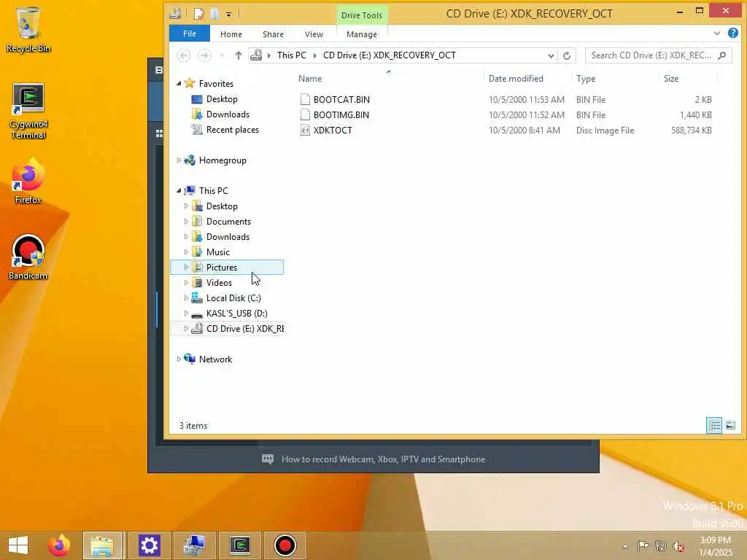Click This PC in address breadcrumb
Screen dimensions: 747x560
click(292, 55)
